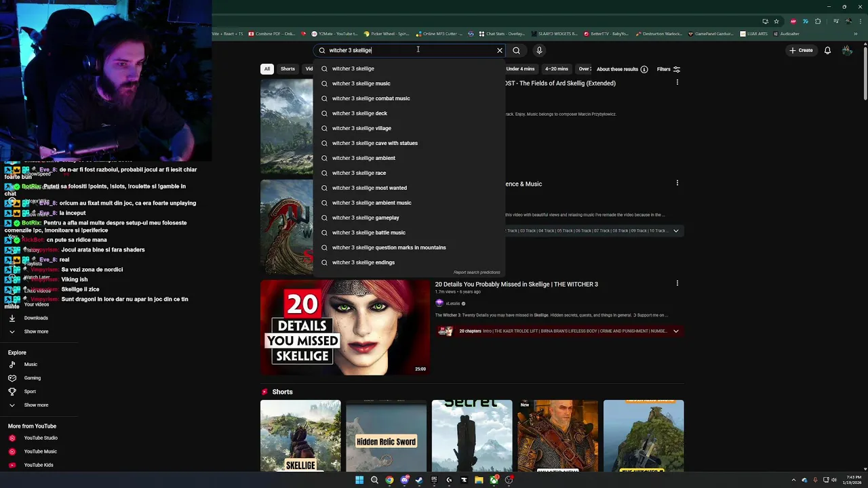Open the BetterTTV bookmark
The width and height of the screenshot is (868, 488).
pyautogui.click(x=607, y=33)
